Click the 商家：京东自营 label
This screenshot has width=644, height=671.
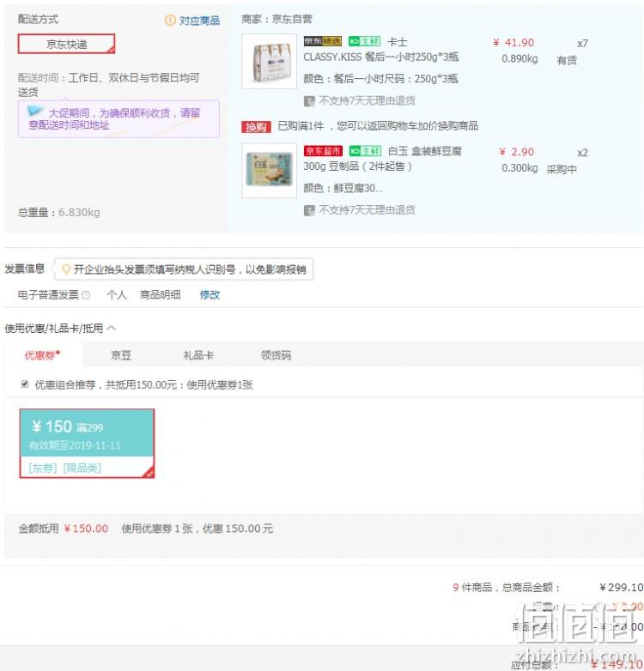pyautogui.click(x=277, y=19)
